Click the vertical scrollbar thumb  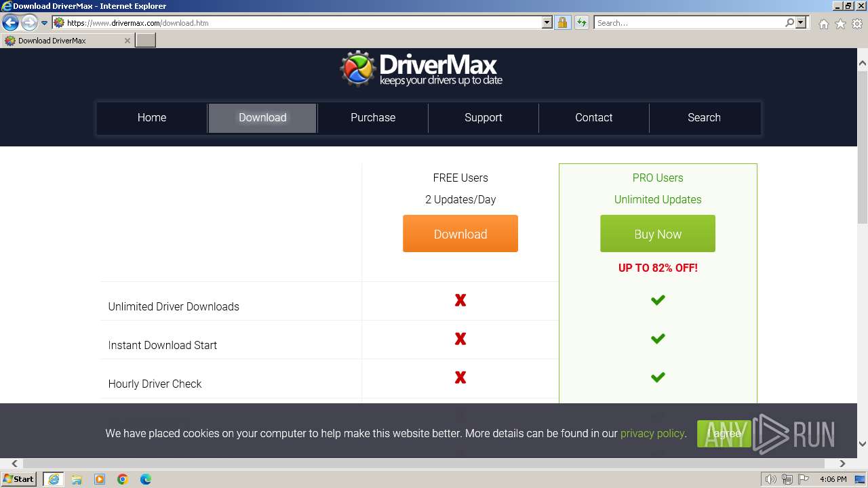point(863,146)
